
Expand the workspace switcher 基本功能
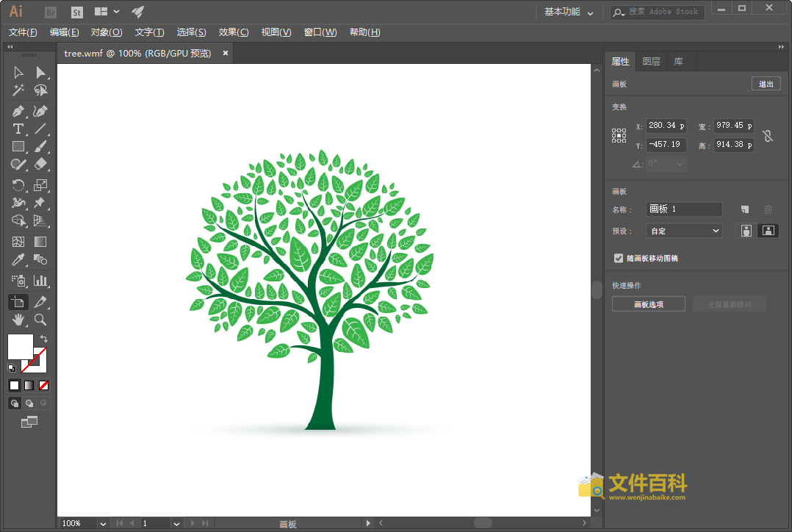click(x=569, y=12)
